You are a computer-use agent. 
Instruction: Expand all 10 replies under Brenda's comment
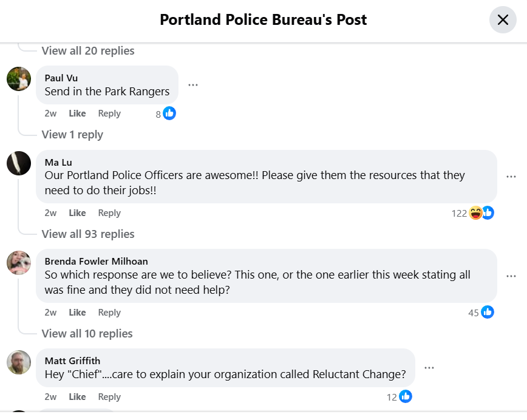click(x=86, y=333)
